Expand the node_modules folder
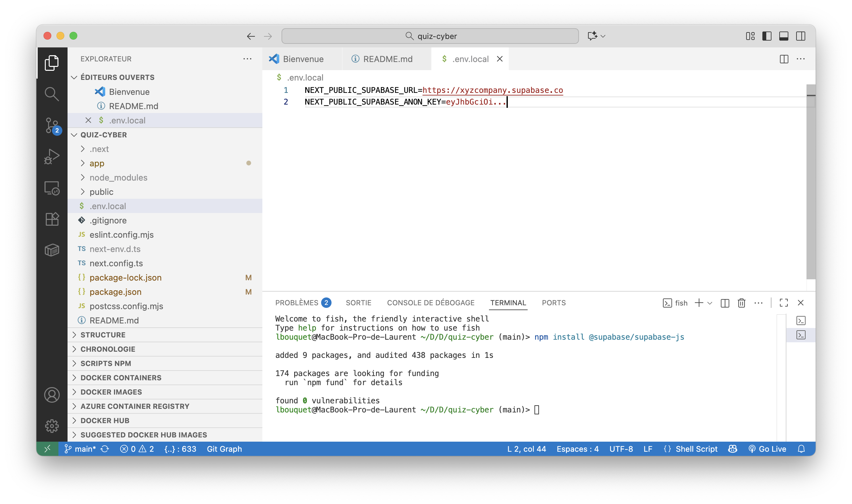 click(x=118, y=178)
